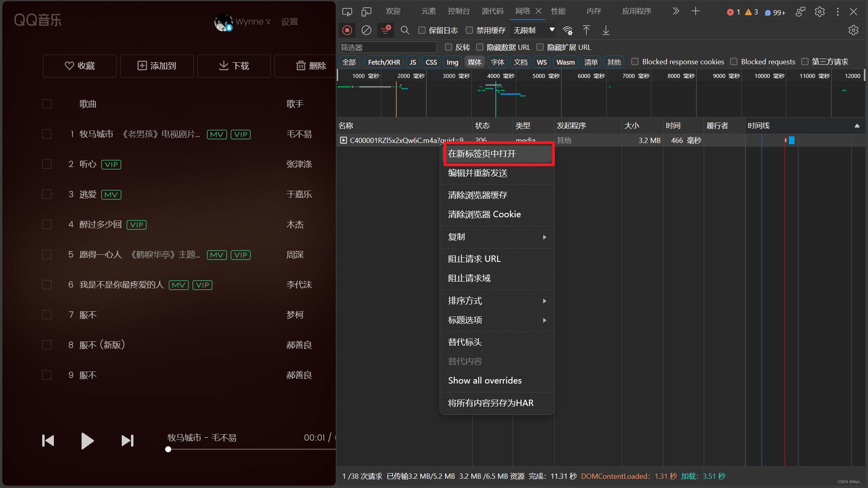
Task: Clear the network log
Action: [366, 30]
